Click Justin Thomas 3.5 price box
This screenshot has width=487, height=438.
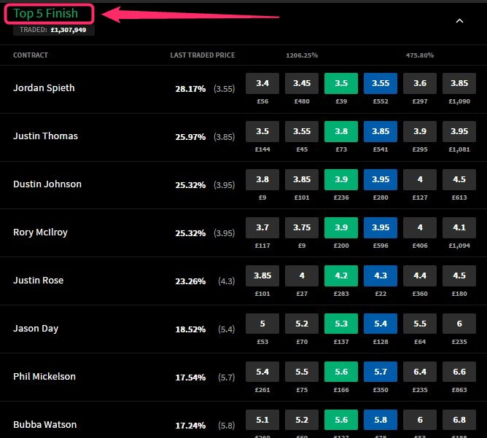[262, 131]
